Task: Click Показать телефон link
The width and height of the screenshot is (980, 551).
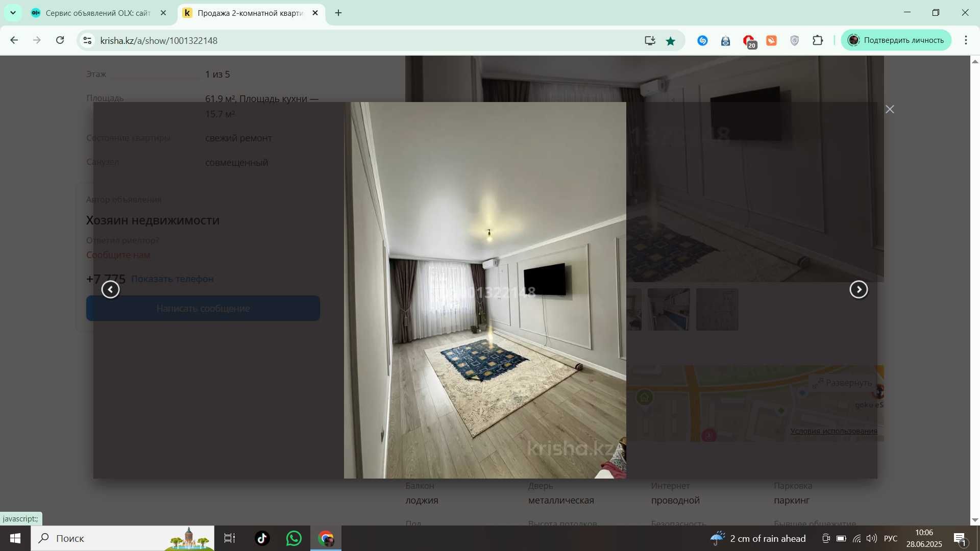Action: point(172,279)
